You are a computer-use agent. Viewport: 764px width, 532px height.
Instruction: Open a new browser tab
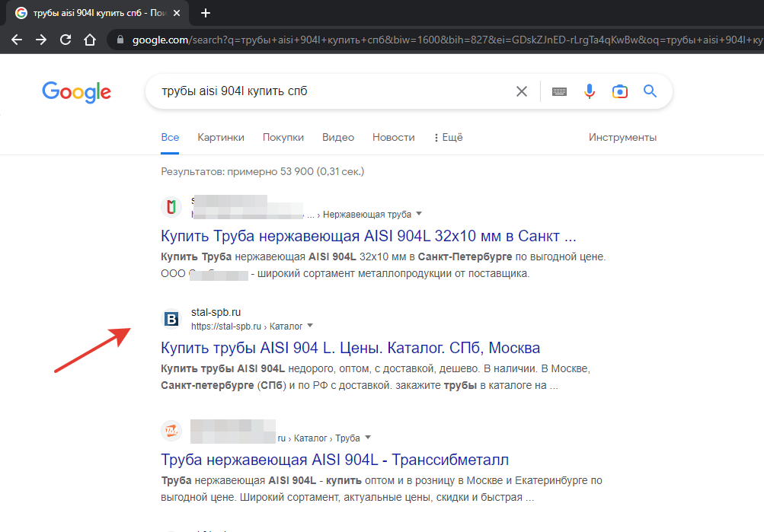[206, 13]
